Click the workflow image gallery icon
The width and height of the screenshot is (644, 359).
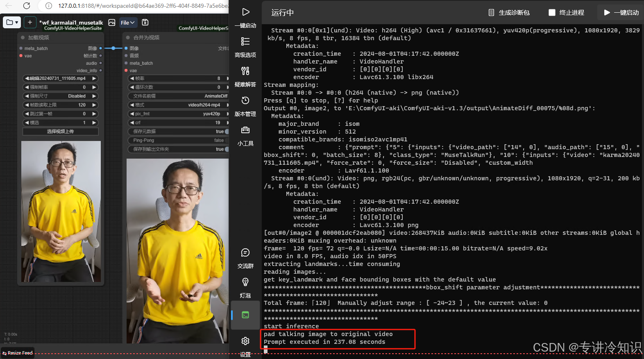(112, 23)
